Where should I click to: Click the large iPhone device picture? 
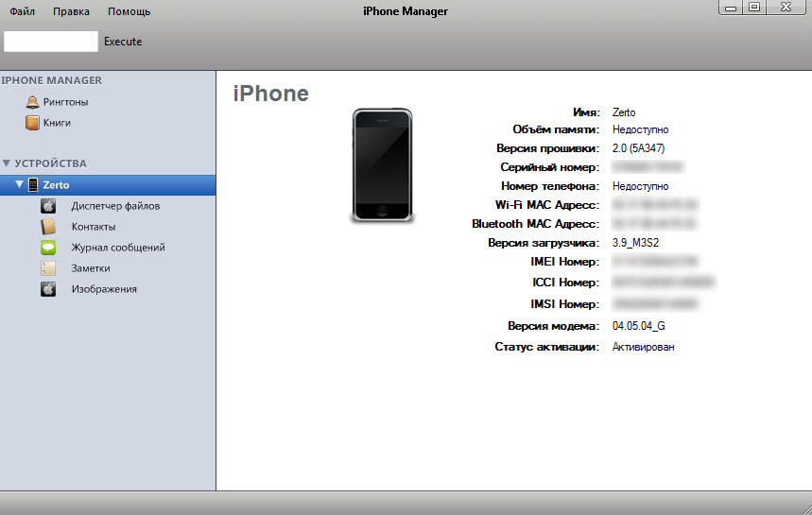point(382,165)
